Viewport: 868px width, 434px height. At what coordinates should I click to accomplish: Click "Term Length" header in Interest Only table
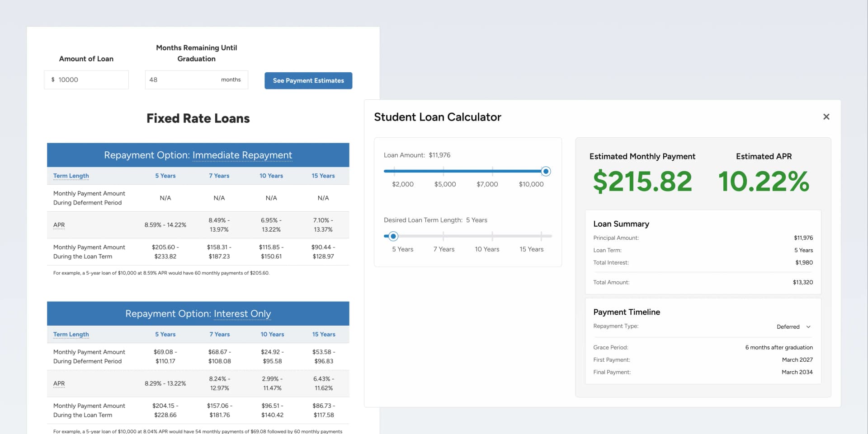click(71, 334)
